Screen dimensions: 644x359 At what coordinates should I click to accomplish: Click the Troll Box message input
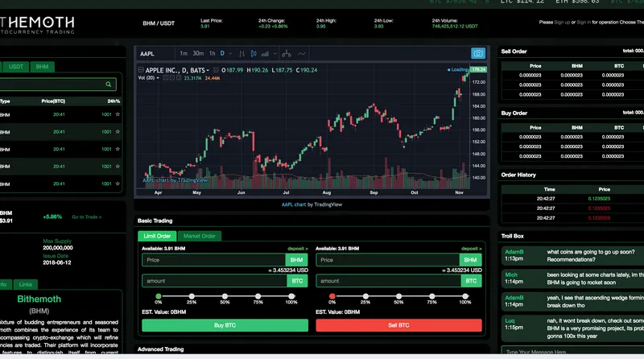pos(573,351)
